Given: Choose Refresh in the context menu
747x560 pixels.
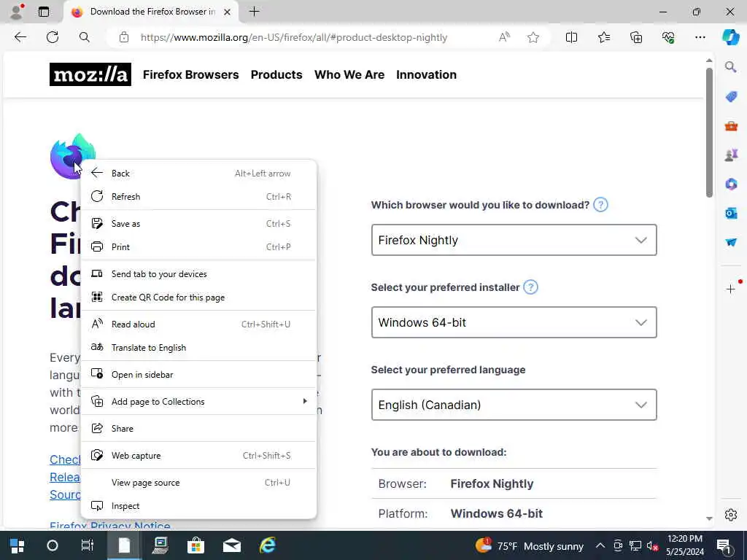Looking at the screenshot, I should coord(198,197).
